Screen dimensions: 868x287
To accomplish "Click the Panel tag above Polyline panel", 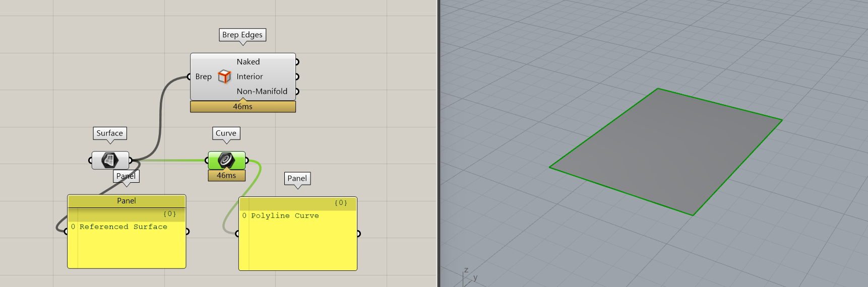I will click(x=297, y=178).
